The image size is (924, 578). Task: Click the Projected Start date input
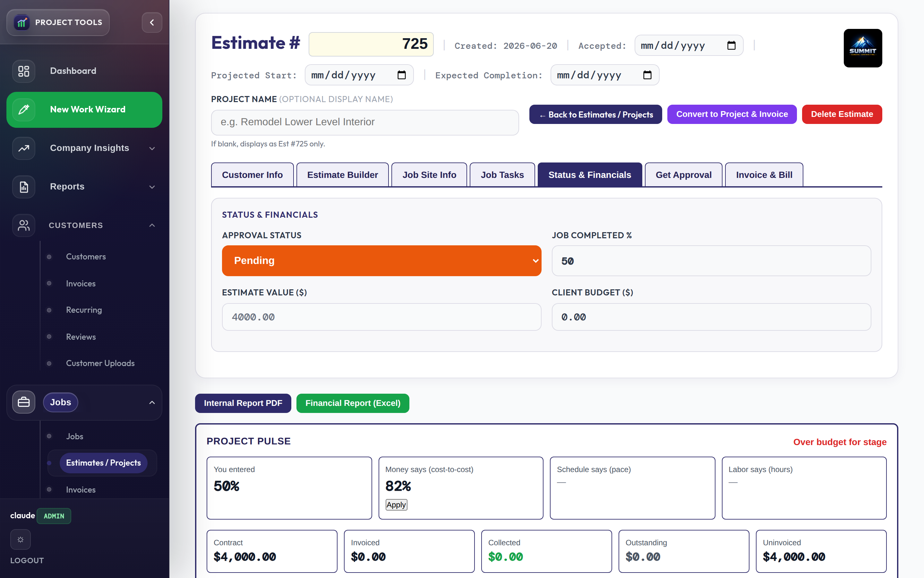(359, 75)
